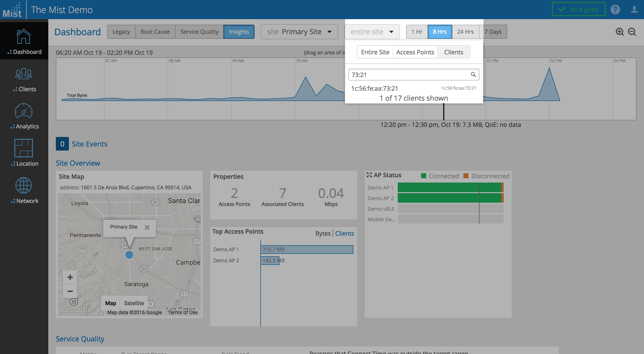The image size is (644, 354).
Task: Click the zoom in magnifier icon
Action: point(620,32)
